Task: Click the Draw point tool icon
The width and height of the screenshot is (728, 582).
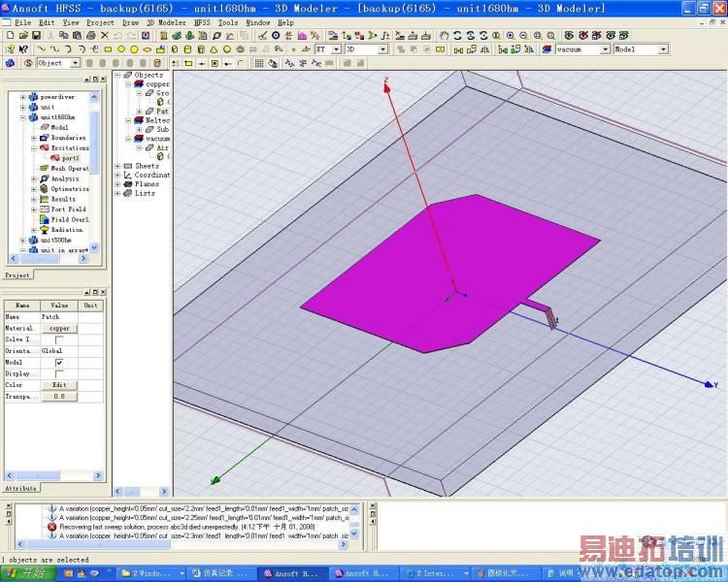Action: (293, 49)
